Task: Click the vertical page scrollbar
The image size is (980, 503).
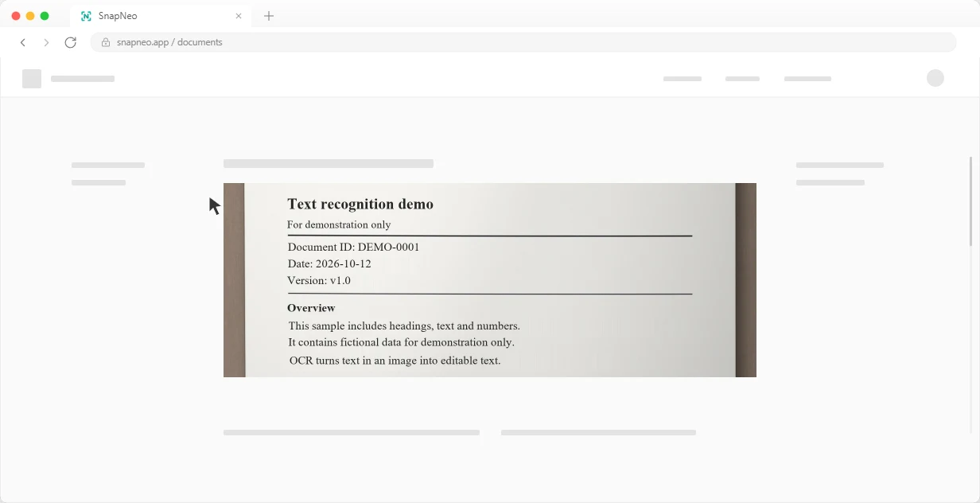Action: click(x=970, y=201)
